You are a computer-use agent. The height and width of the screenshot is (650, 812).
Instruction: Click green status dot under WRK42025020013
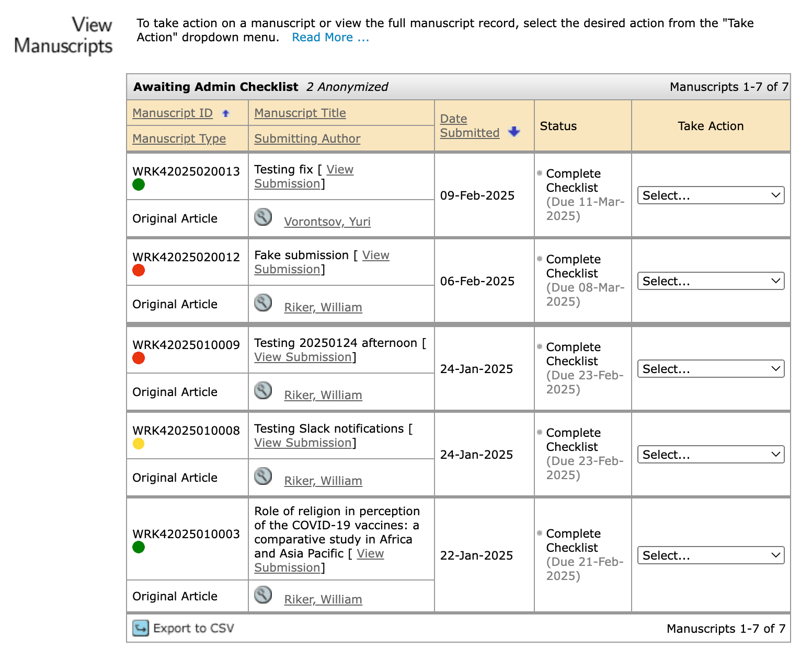coord(139,184)
